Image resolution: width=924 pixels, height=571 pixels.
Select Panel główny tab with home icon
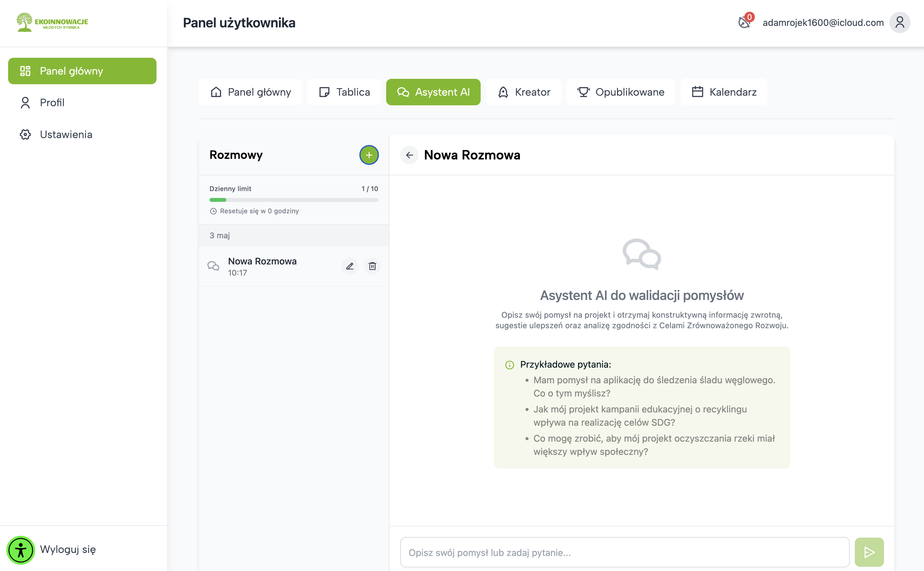pyautogui.click(x=250, y=92)
